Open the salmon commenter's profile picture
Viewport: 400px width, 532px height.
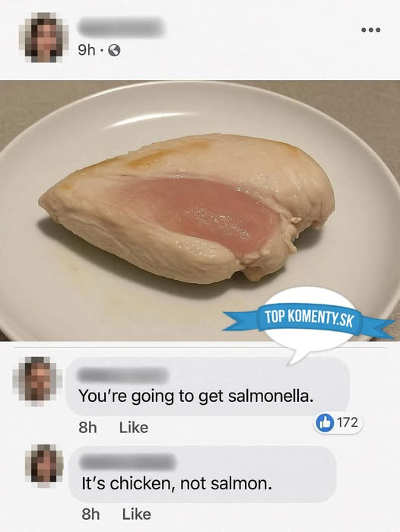(x=46, y=466)
